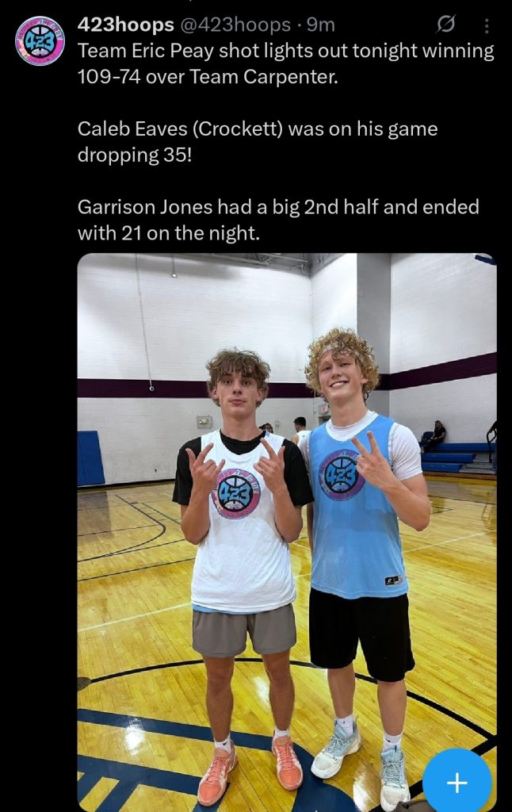Open the @423hoops handle
The width and height of the screenshot is (512, 812).
[235, 25]
